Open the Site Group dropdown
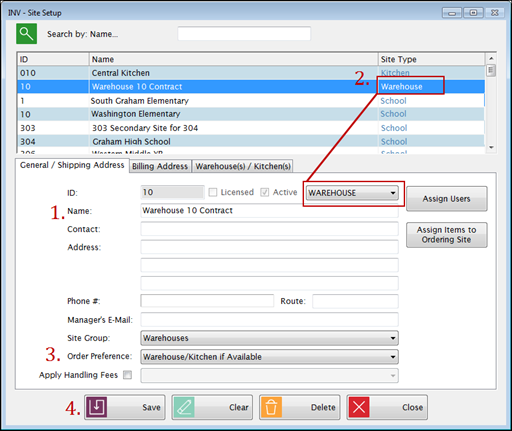This screenshot has width=512, height=431. 269,338
